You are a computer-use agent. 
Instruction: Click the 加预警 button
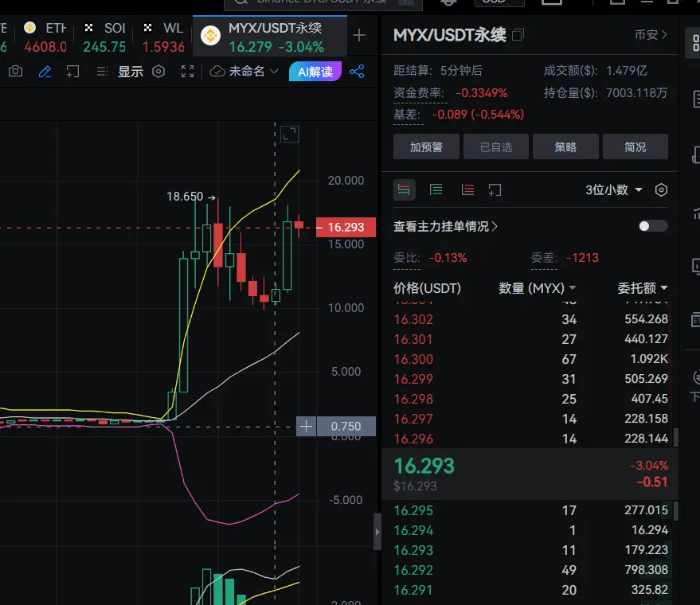pos(426,146)
